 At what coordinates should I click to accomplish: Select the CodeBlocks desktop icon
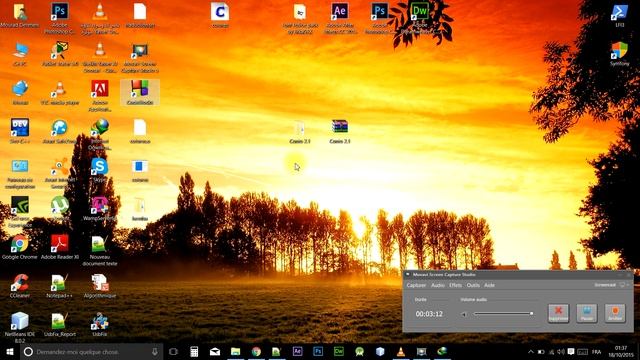tap(140, 92)
